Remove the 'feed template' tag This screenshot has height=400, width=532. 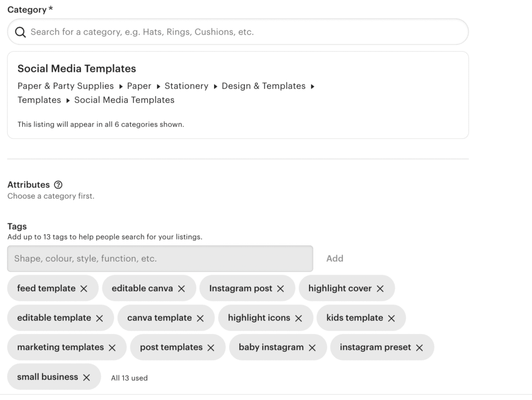[85, 288]
